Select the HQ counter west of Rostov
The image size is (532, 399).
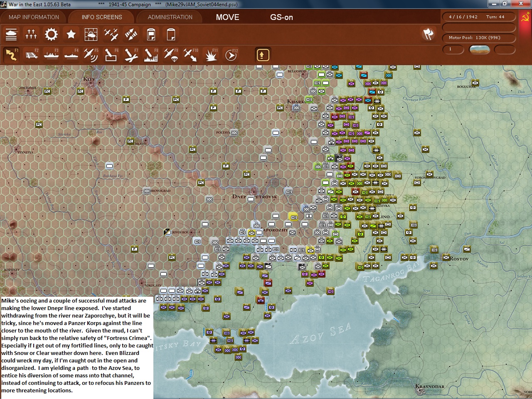[x=434, y=250]
